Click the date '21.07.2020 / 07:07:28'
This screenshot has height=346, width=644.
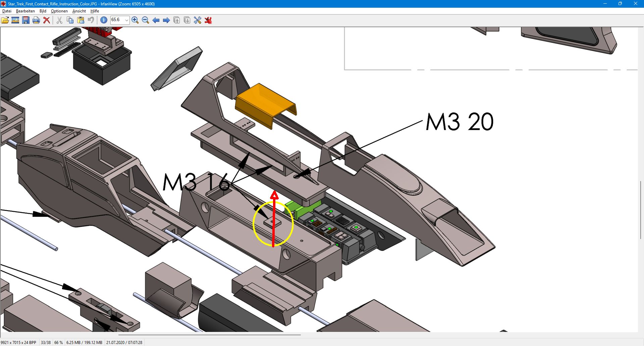click(x=124, y=343)
